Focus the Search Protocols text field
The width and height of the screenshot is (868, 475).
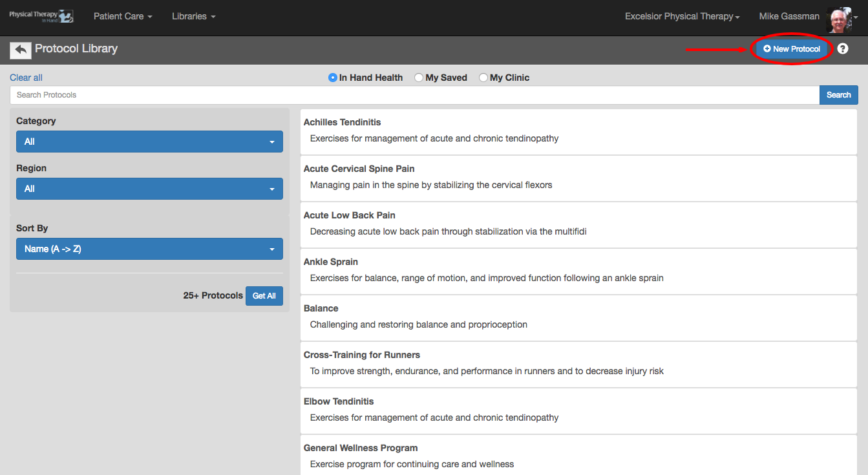pos(414,95)
